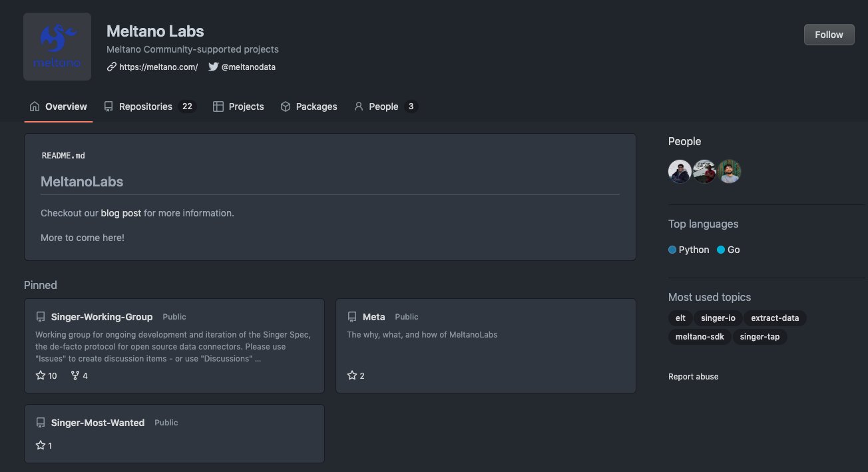Click the Meltano Labs organization name
868x472 pixels.
(x=155, y=31)
